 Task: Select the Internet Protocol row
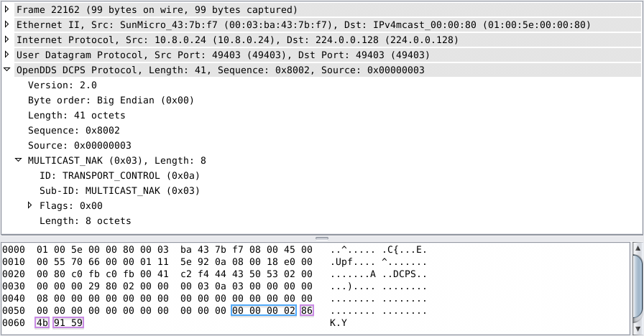[327, 40]
